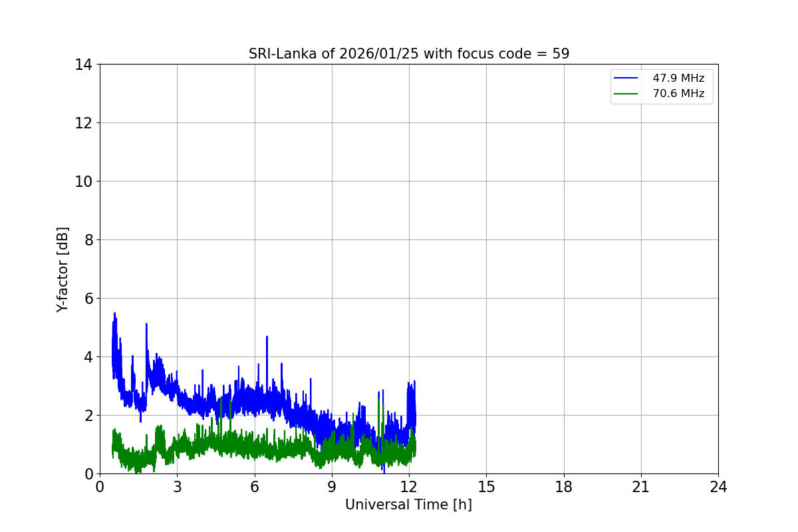Click the Universal Time [h] axis label
The image size is (798, 532).
(x=408, y=505)
